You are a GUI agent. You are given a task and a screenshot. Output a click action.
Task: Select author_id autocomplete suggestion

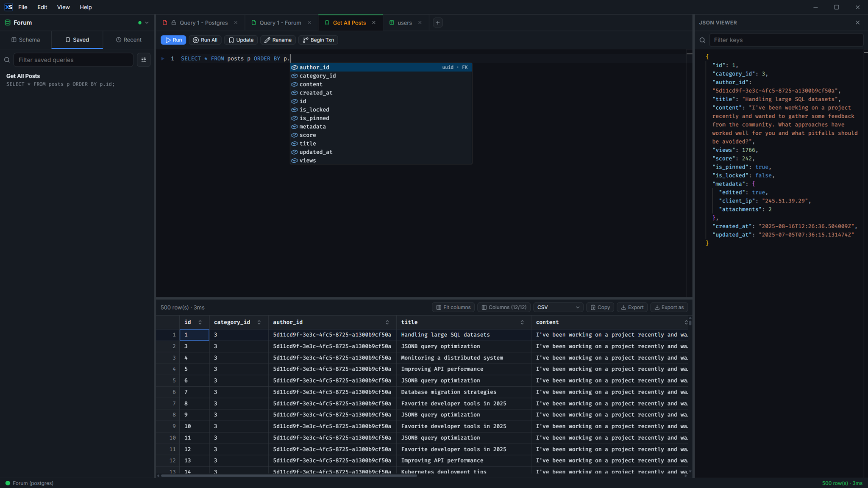click(x=381, y=67)
